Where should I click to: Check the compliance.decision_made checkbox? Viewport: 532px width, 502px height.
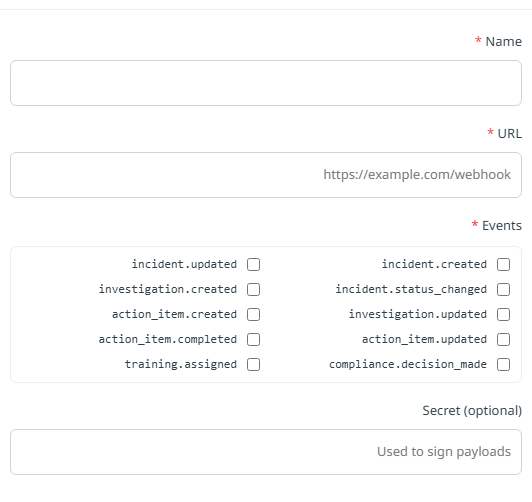[x=504, y=365]
